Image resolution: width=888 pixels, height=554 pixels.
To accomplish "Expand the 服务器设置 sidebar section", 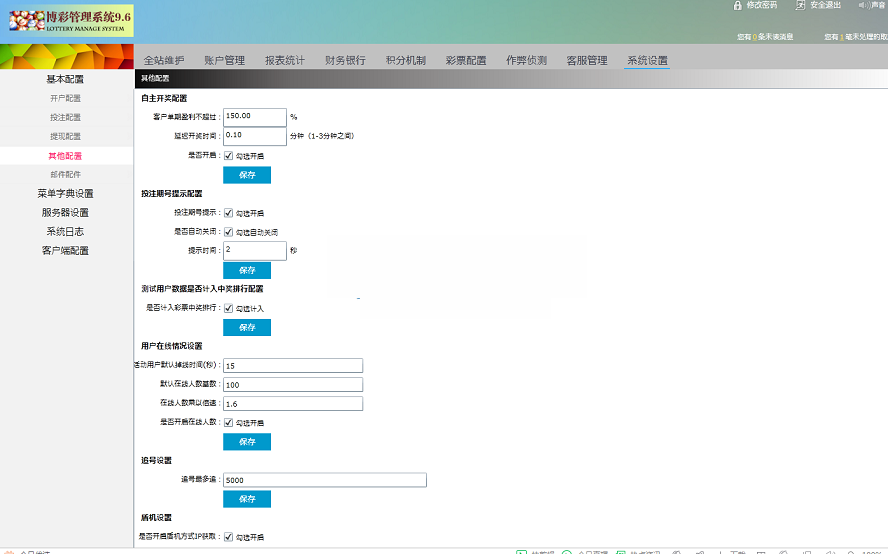I will click(65, 213).
